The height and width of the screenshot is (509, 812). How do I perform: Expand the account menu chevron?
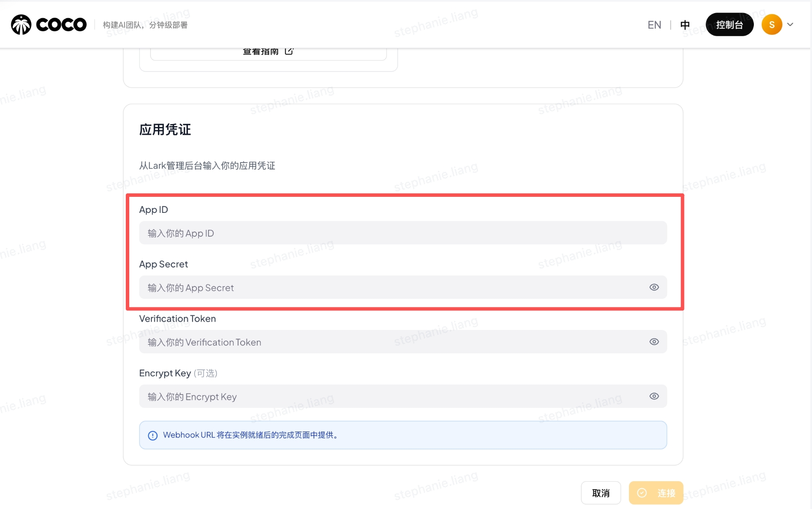click(x=790, y=24)
